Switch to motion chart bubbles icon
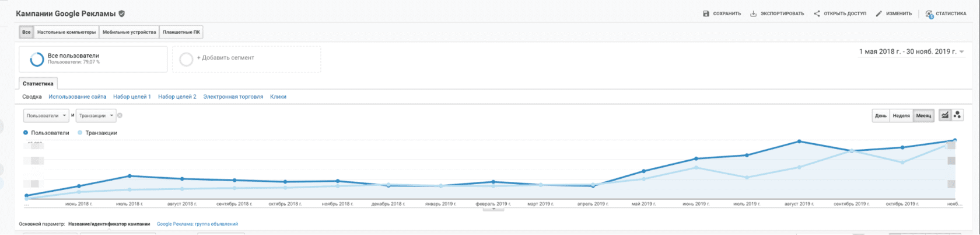The width and height of the screenshot is (980, 235). (x=957, y=115)
